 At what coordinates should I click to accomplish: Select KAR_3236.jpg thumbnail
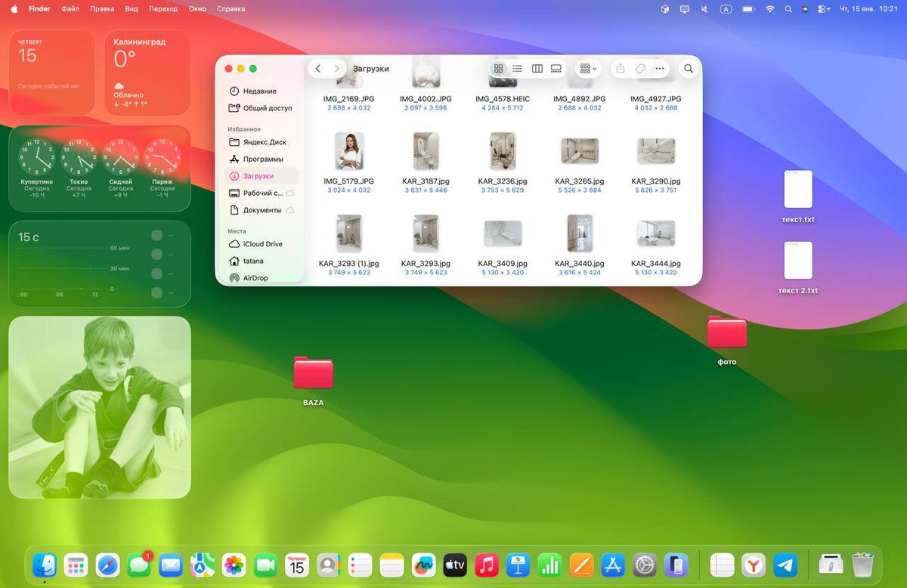tap(503, 151)
